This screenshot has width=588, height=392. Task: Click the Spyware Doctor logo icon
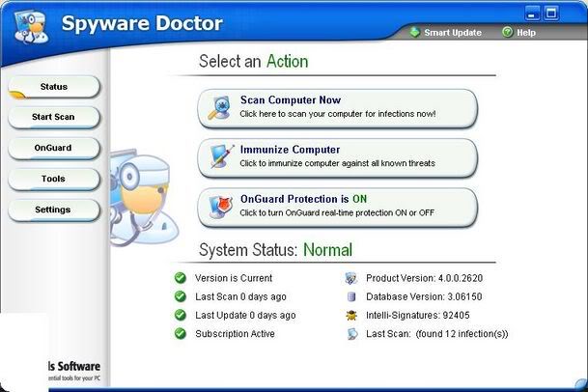(32, 27)
